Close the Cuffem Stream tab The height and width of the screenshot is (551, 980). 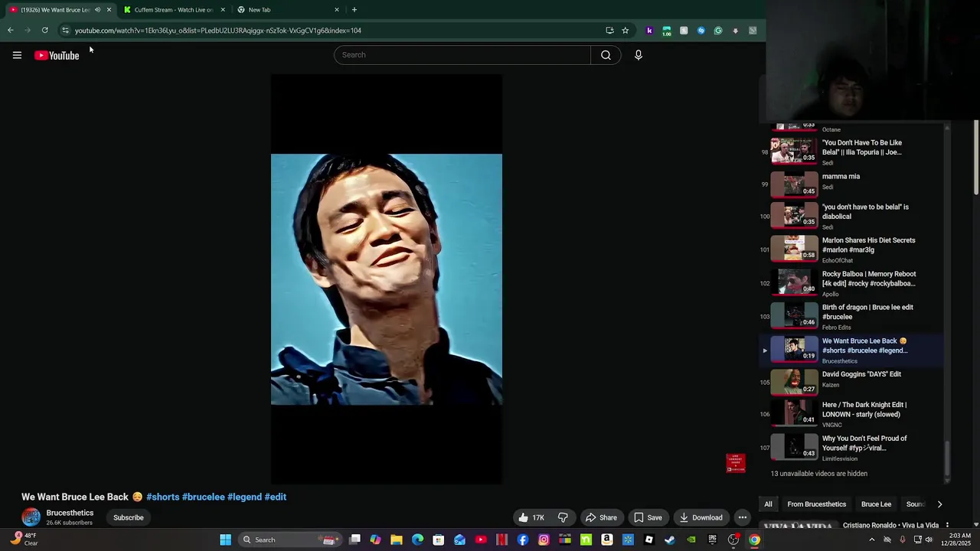coord(223,10)
